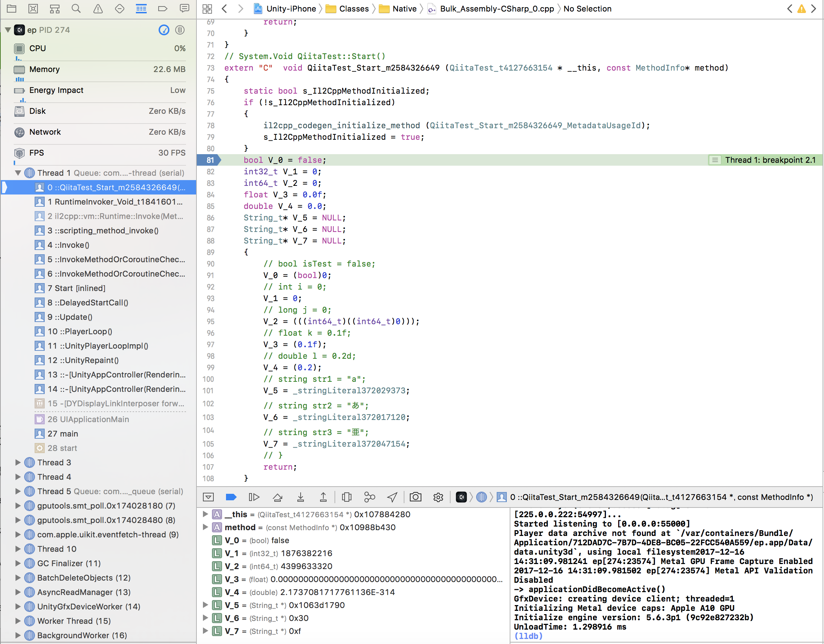Jump to next issue arrow

[x=814, y=9]
